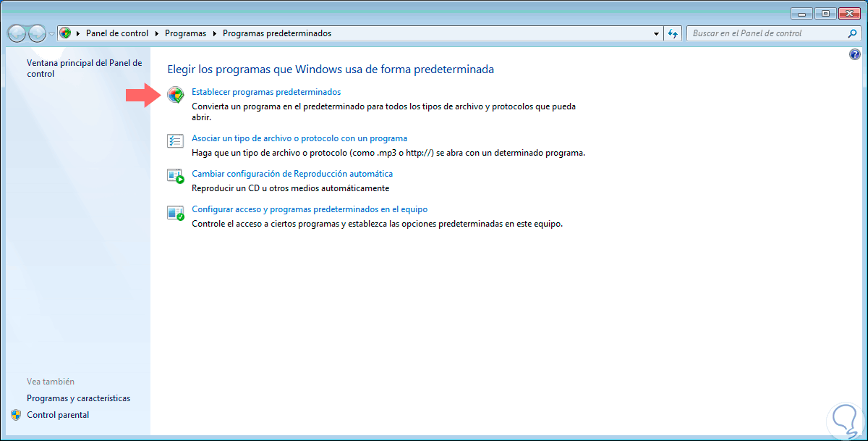
Task: Open 'Ventana principal del Panel de control'
Action: [x=84, y=68]
